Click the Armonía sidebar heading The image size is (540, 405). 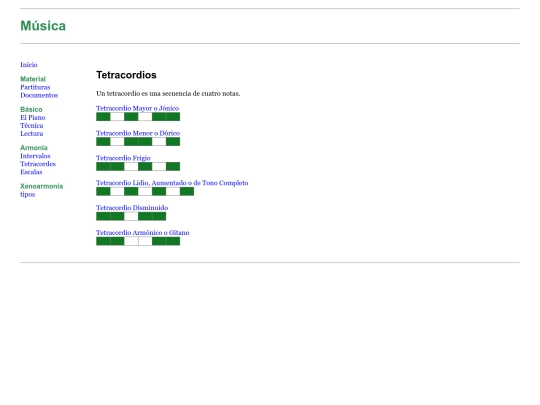[x=34, y=148]
